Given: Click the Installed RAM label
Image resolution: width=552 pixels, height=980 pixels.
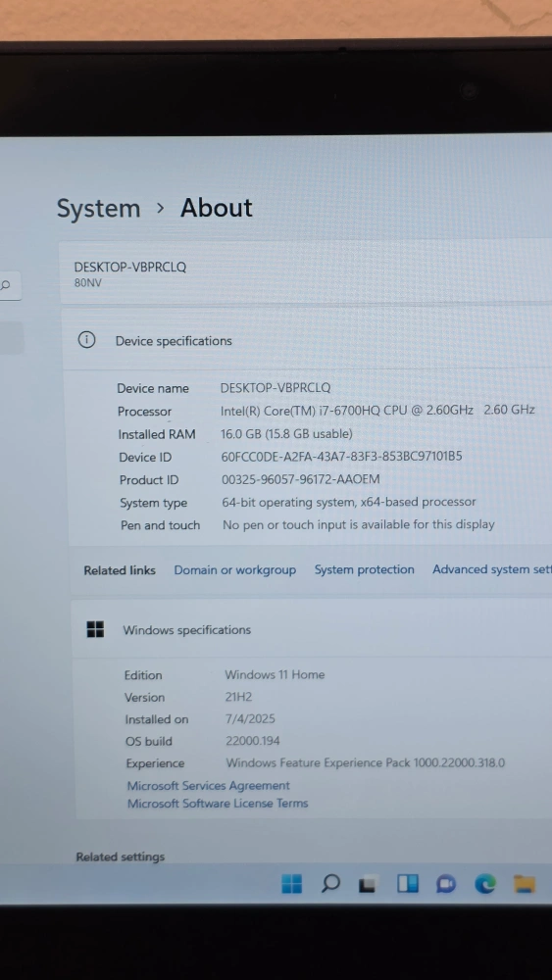Looking at the screenshot, I should coord(157,434).
